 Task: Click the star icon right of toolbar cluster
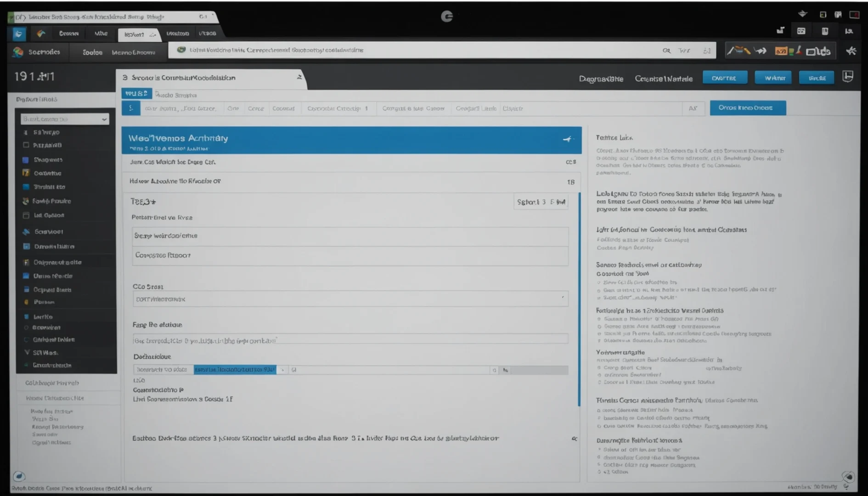click(x=851, y=51)
